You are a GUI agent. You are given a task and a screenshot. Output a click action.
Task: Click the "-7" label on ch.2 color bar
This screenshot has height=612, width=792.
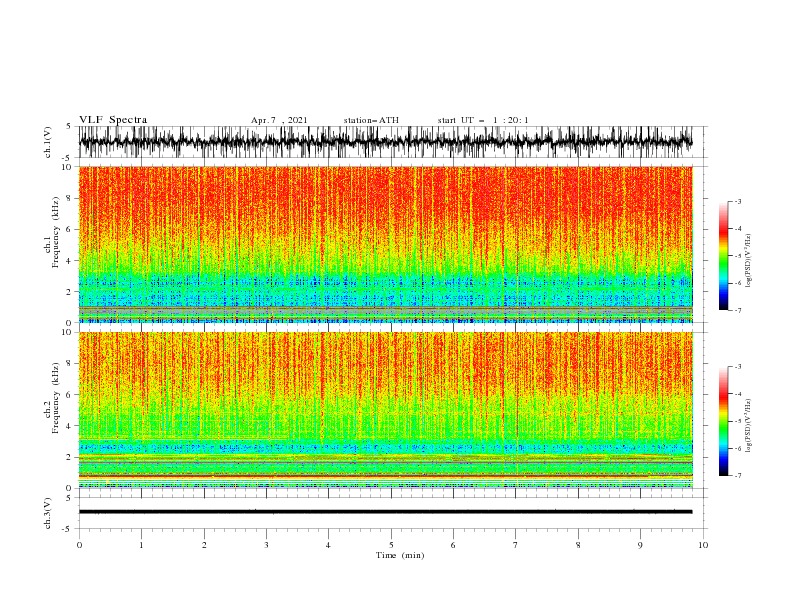(x=738, y=476)
